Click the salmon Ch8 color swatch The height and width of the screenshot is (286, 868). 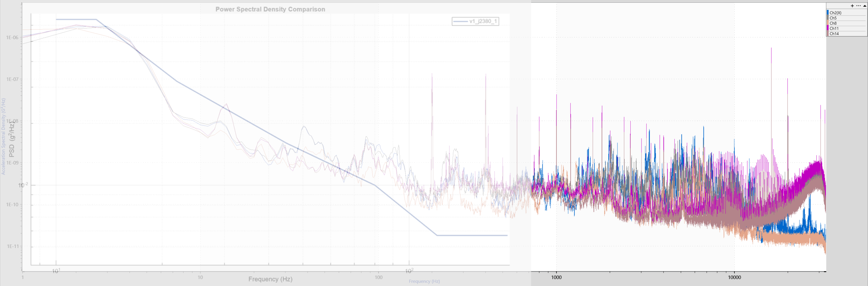point(828,23)
